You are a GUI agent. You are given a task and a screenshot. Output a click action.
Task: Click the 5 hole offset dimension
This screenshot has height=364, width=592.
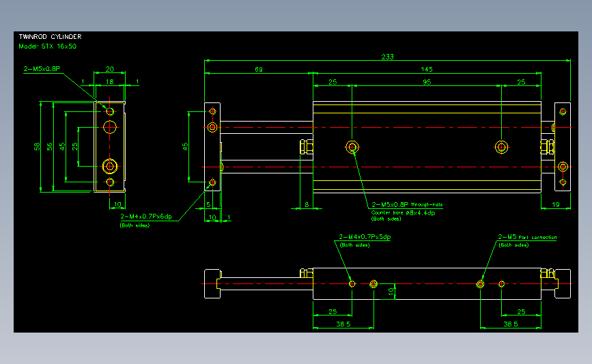coord(208,205)
